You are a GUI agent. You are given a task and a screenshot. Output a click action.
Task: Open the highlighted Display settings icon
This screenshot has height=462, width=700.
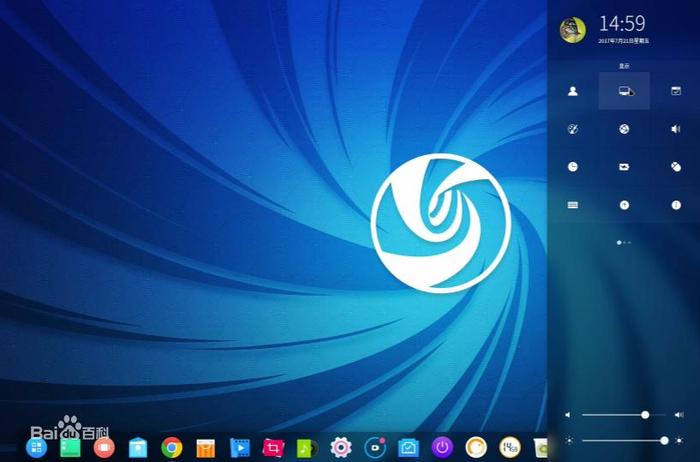[x=624, y=91]
